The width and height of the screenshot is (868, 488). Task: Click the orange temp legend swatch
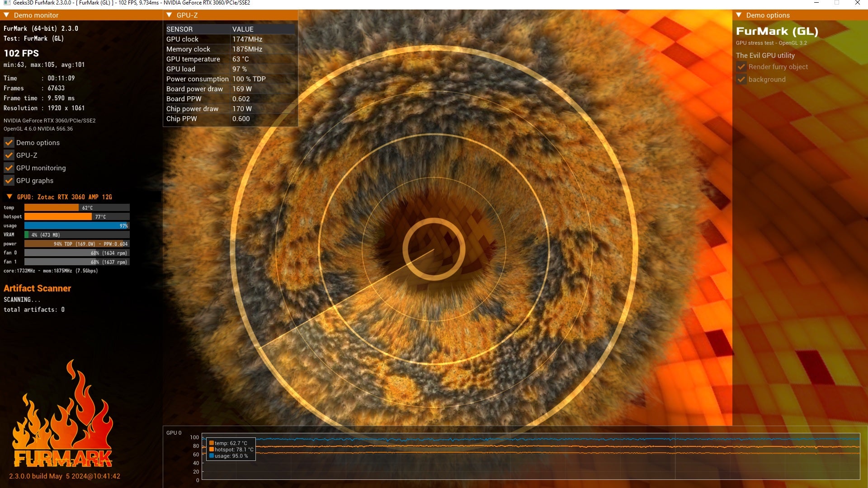point(212,443)
